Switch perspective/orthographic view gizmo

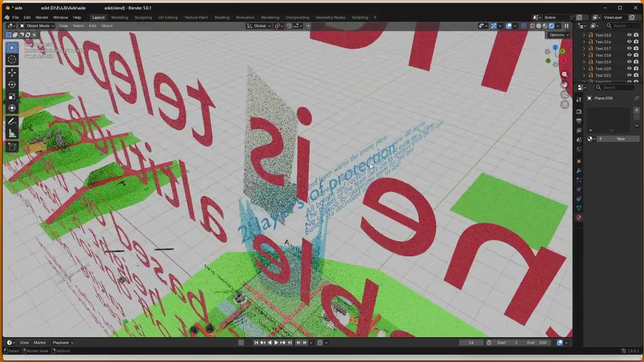(x=565, y=105)
